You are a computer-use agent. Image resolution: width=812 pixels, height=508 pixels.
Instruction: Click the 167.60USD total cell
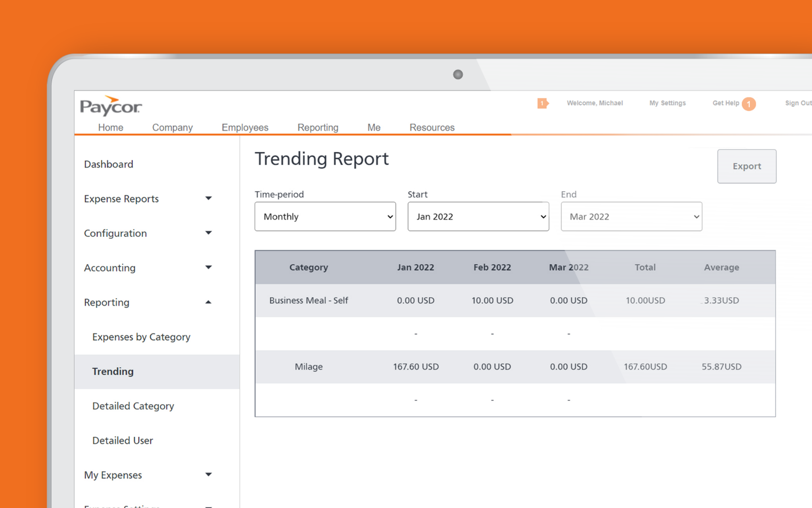(x=645, y=366)
